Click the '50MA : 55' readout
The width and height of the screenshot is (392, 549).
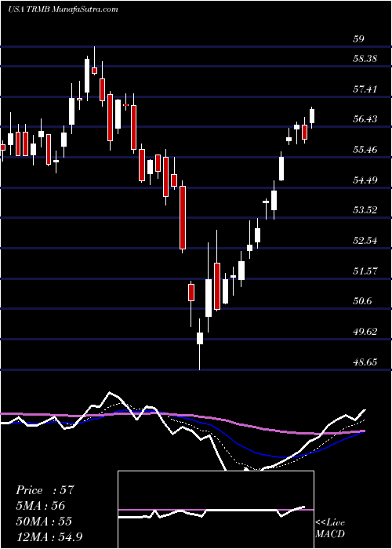(44, 522)
